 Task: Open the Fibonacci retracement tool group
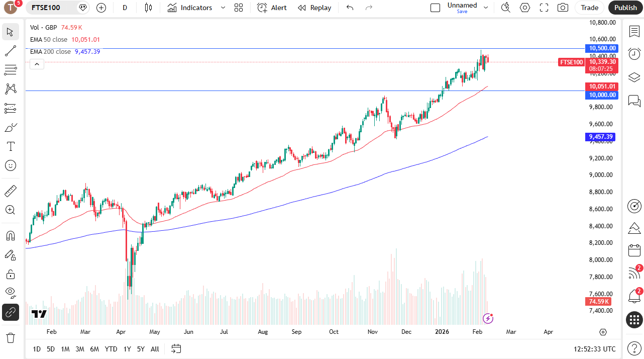coord(11,70)
